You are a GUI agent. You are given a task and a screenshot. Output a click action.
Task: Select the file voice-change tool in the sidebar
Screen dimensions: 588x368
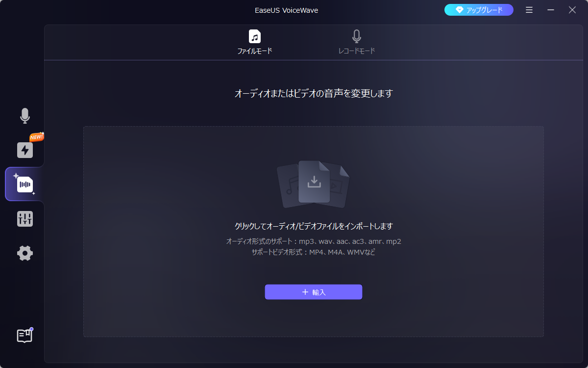click(24, 184)
